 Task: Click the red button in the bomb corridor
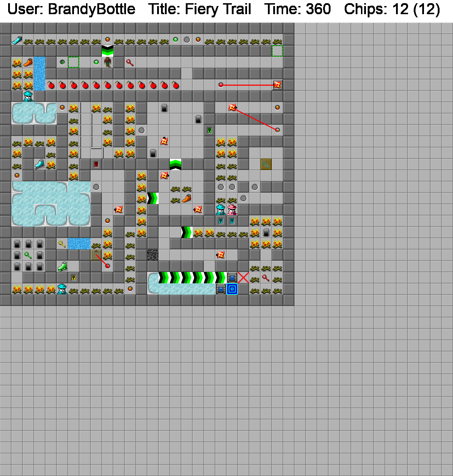[221, 85]
